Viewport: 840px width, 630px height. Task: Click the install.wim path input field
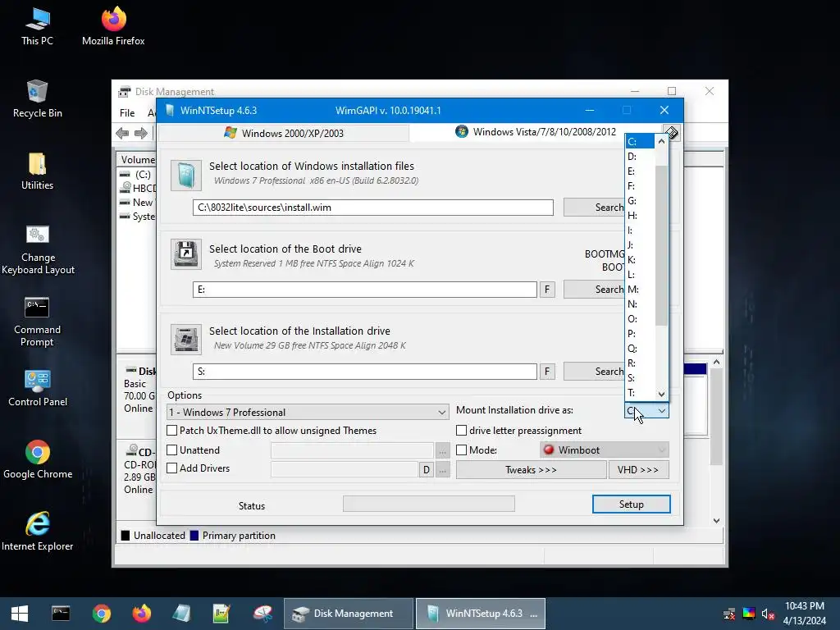click(x=373, y=208)
